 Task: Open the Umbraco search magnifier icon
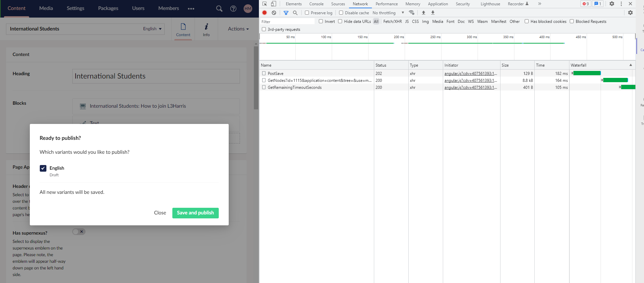coord(219,9)
